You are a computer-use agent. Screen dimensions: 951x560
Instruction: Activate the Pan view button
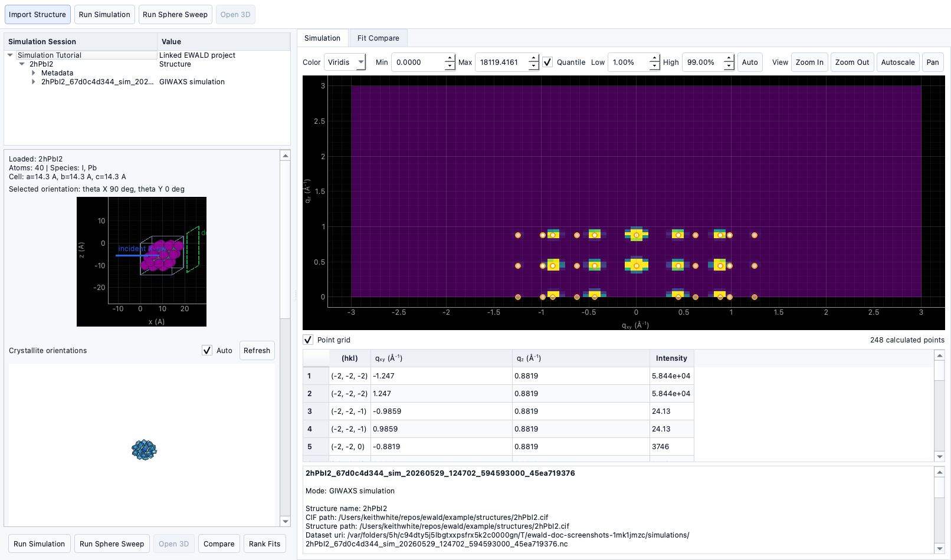(933, 62)
